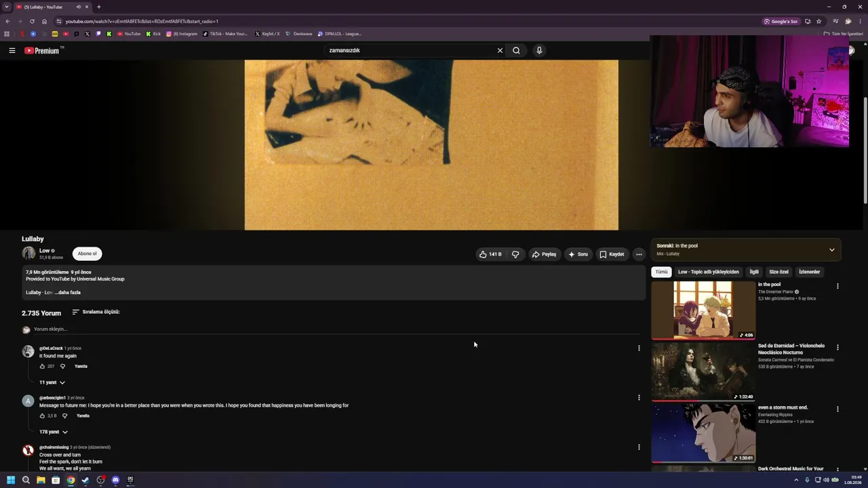Image resolution: width=868 pixels, height=488 pixels.
Task: Select the İlgili filter chip
Action: click(x=754, y=272)
